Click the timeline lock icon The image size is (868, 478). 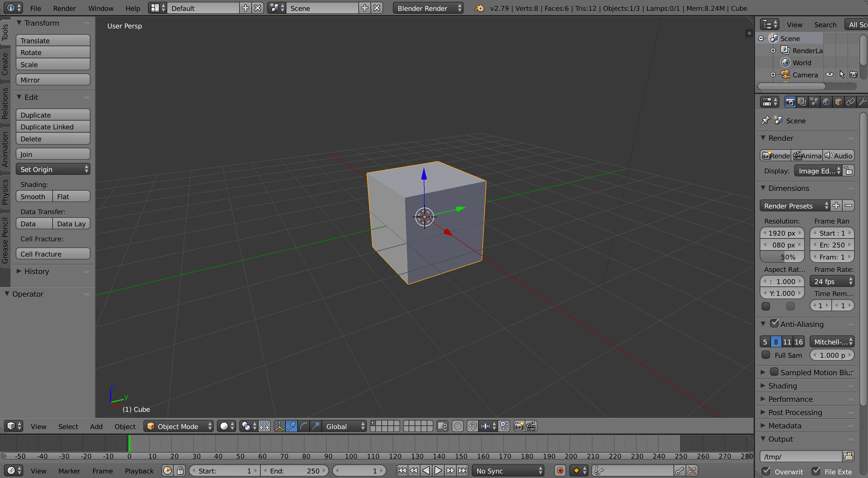coord(181,470)
